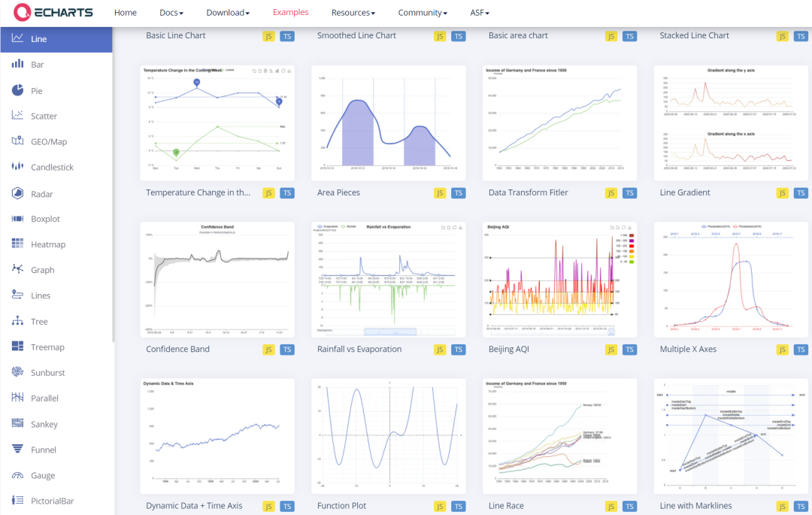This screenshot has height=515, width=812.
Task: Open the Line with Marklines title link
Action: 695,506
